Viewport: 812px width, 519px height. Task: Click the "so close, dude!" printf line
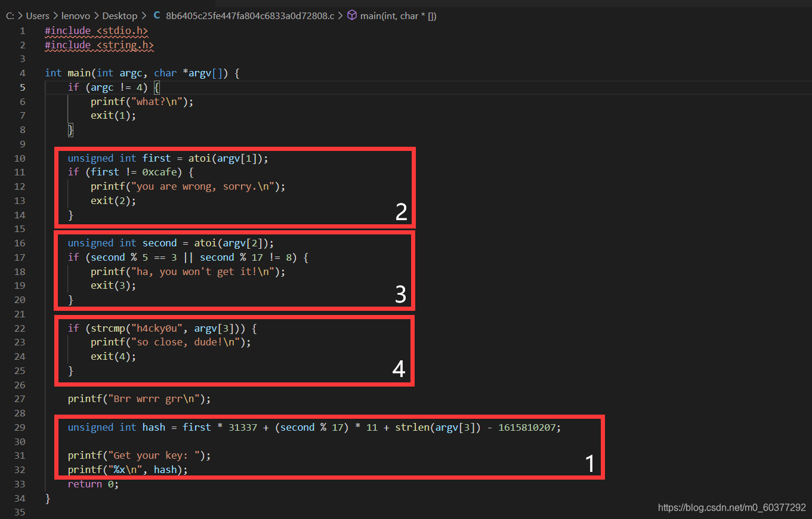click(x=171, y=342)
